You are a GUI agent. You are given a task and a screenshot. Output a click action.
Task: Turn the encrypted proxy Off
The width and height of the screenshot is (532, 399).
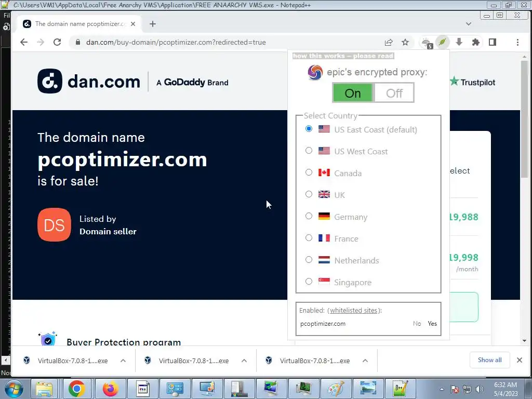394,93
